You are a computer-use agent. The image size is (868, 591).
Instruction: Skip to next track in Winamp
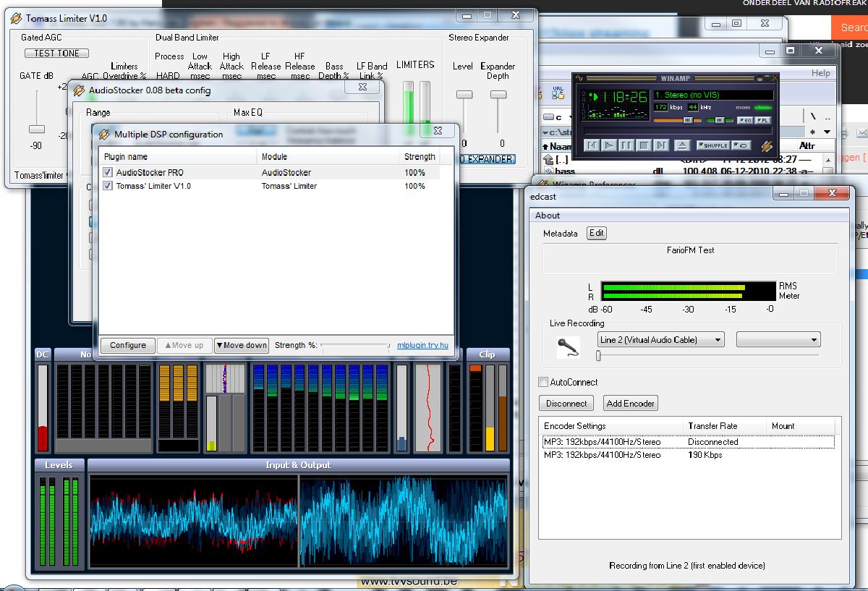[x=661, y=145]
